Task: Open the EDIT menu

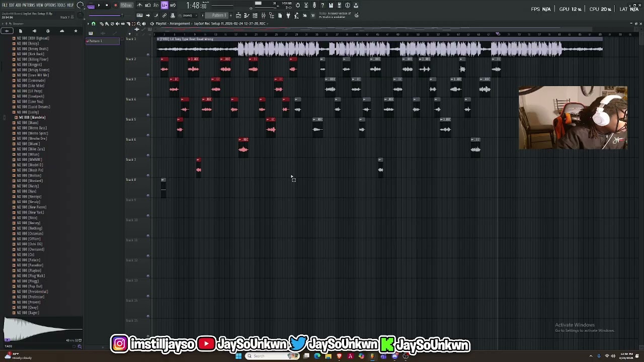Action: coord(11,5)
